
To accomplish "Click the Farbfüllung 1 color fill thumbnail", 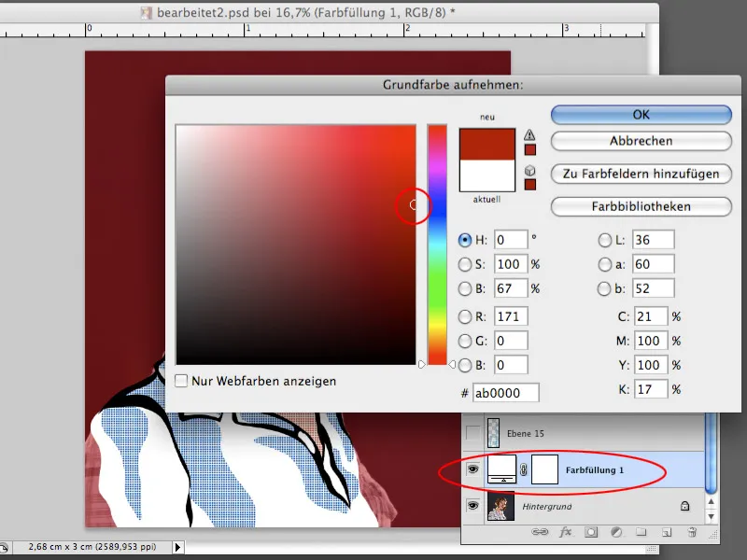I will pos(501,469).
